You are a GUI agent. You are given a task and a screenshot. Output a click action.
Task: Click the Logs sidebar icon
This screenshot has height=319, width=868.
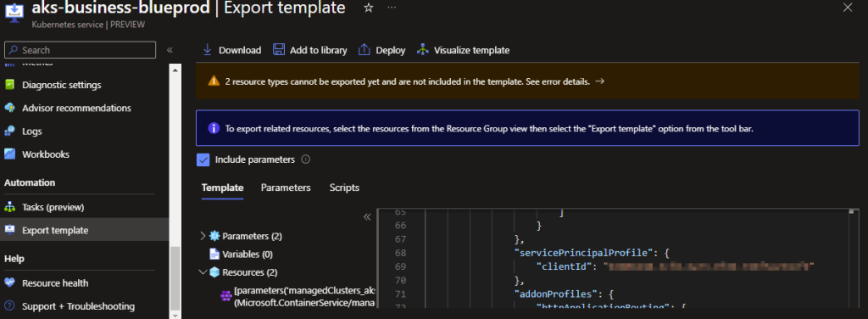click(10, 132)
